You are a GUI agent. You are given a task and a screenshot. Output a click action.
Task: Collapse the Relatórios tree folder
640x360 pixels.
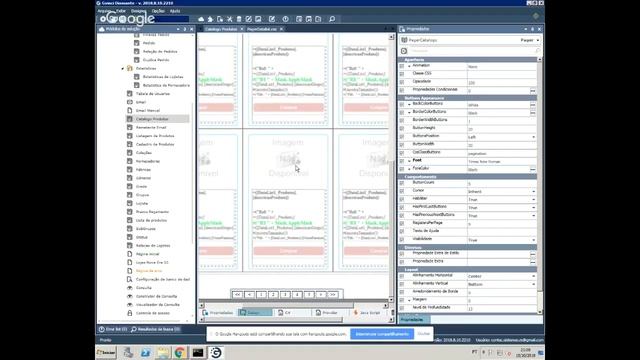122,69
